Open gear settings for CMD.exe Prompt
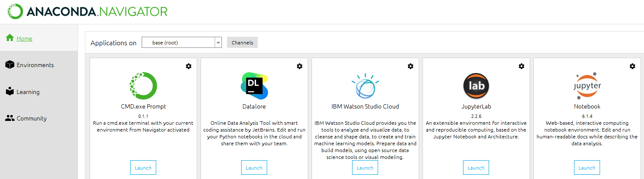 click(189, 66)
